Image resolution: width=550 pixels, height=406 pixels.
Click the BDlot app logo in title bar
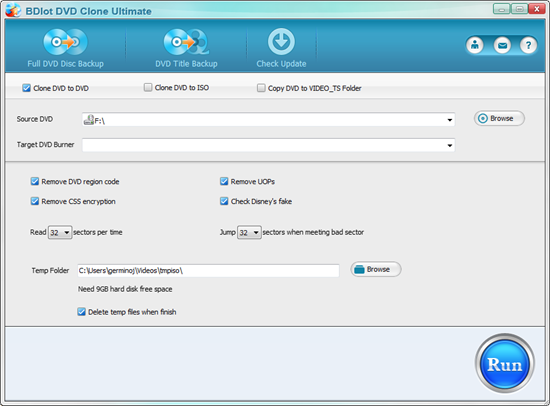(13, 11)
